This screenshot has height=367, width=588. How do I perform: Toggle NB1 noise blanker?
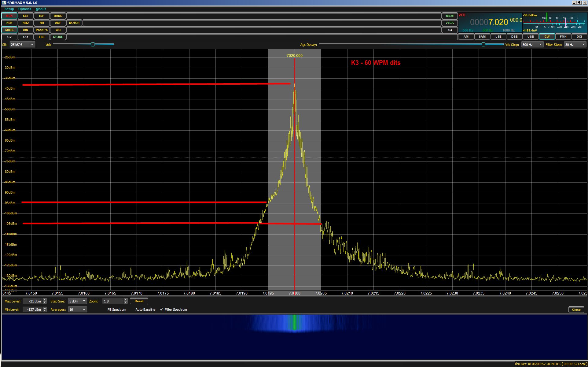(9, 23)
